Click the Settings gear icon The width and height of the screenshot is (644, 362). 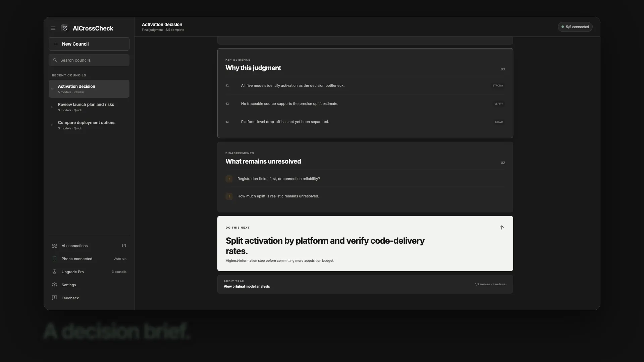point(54,285)
